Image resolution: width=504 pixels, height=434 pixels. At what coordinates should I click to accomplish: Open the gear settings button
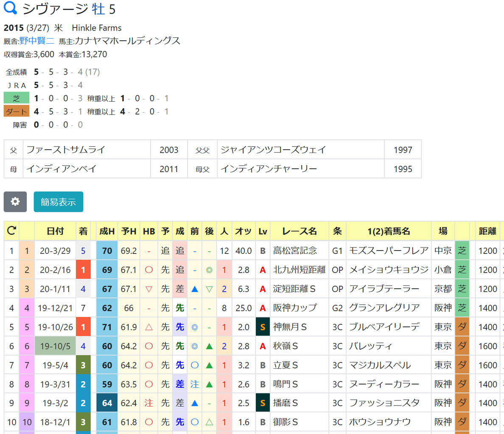[x=15, y=202]
